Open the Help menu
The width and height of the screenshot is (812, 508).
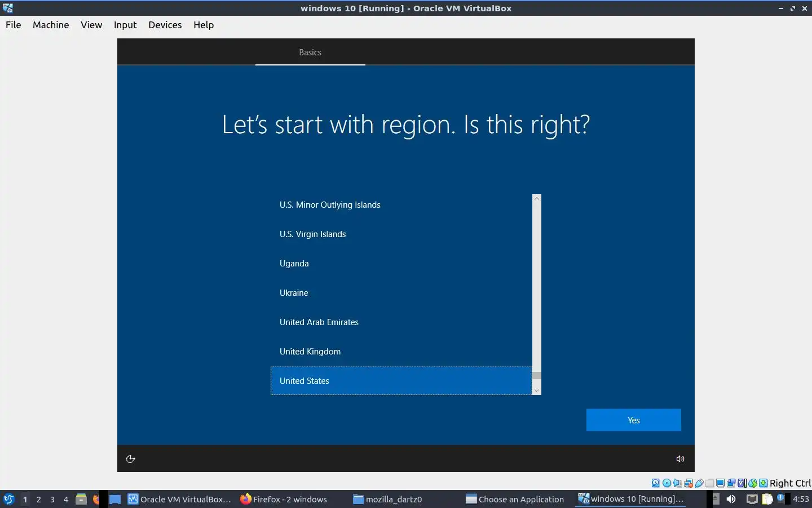[x=204, y=25]
